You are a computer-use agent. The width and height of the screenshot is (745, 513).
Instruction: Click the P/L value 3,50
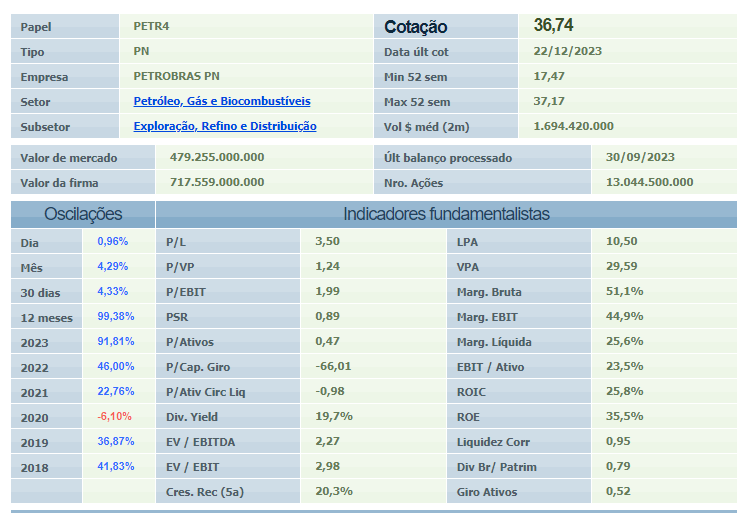(x=327, y=241)
